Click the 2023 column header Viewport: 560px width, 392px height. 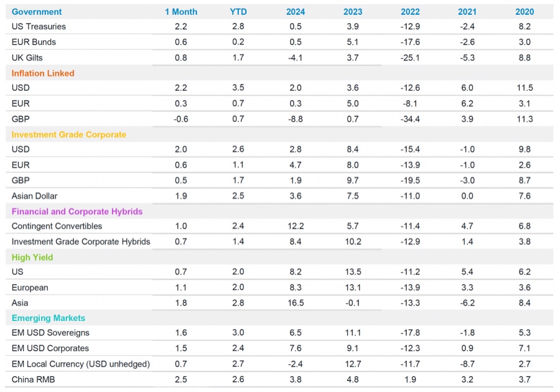[x=353, y=11]
